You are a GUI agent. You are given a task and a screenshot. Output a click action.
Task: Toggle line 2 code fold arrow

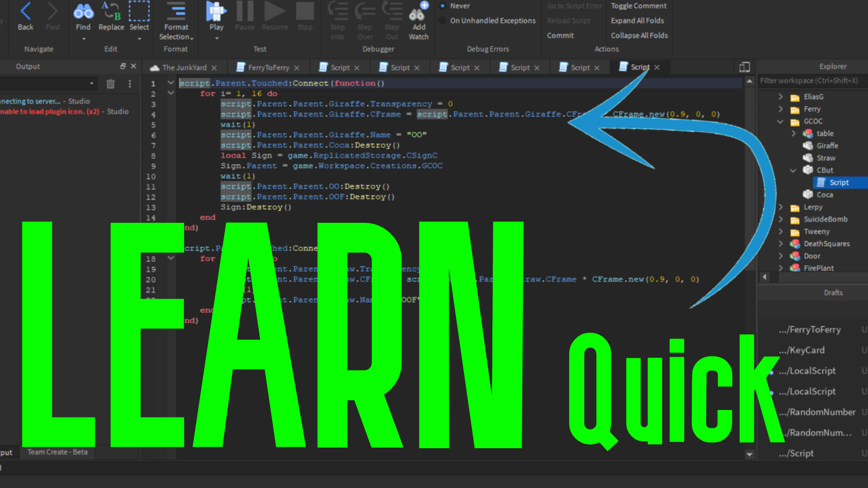[170, 92]
